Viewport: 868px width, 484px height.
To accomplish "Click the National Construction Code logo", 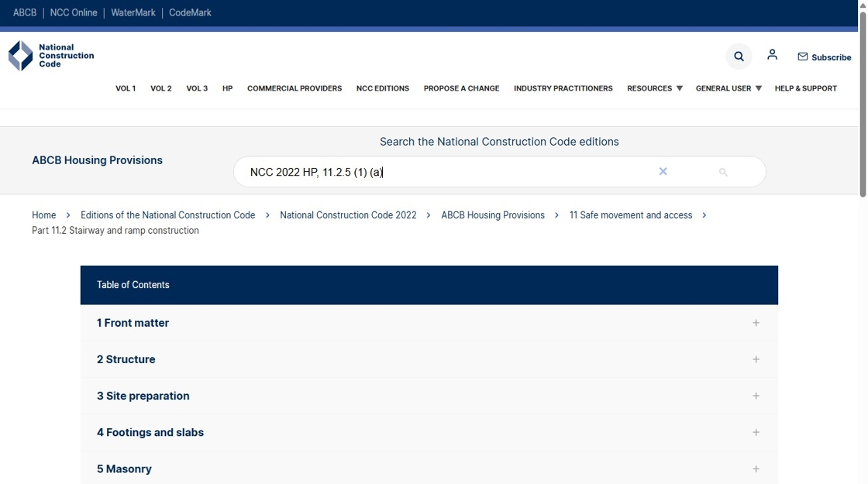I will pos(51,56).
